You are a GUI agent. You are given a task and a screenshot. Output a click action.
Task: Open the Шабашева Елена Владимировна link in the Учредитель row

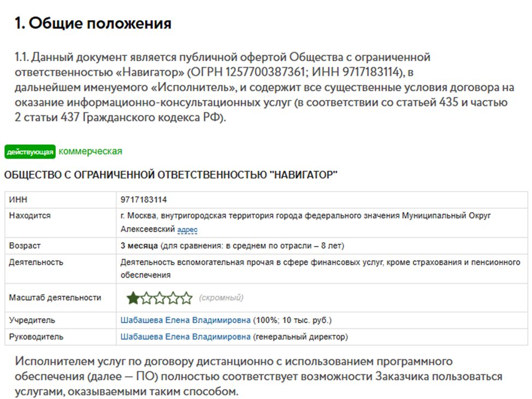[185, 320]
